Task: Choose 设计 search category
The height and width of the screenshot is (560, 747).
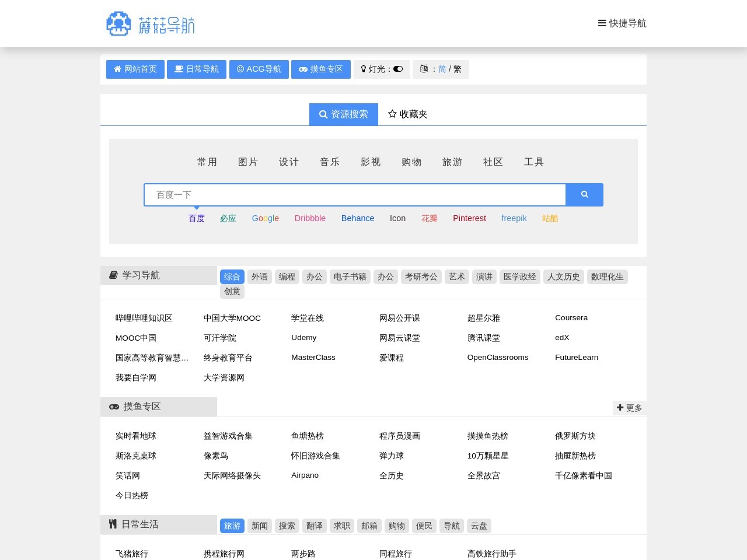Action: click(289, 162)
